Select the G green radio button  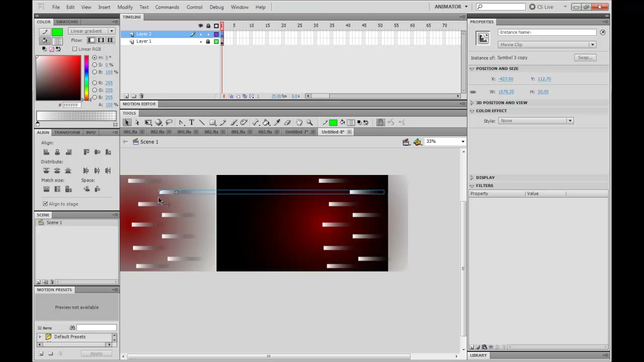click(95, 90)
